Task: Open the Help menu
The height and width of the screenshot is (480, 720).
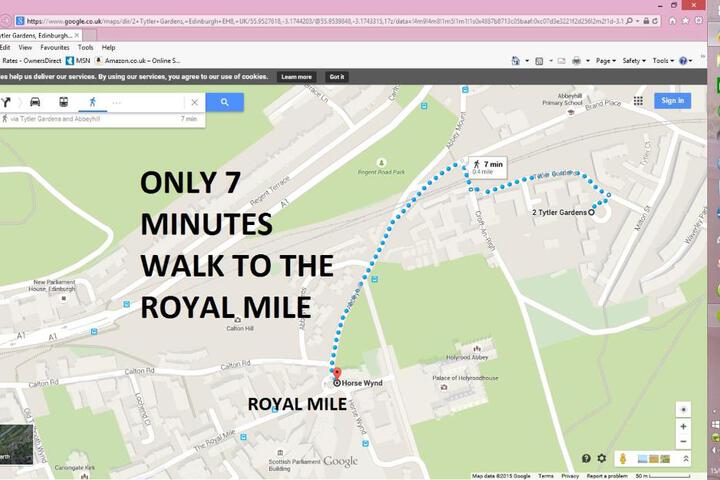Action: coord(108,47)
